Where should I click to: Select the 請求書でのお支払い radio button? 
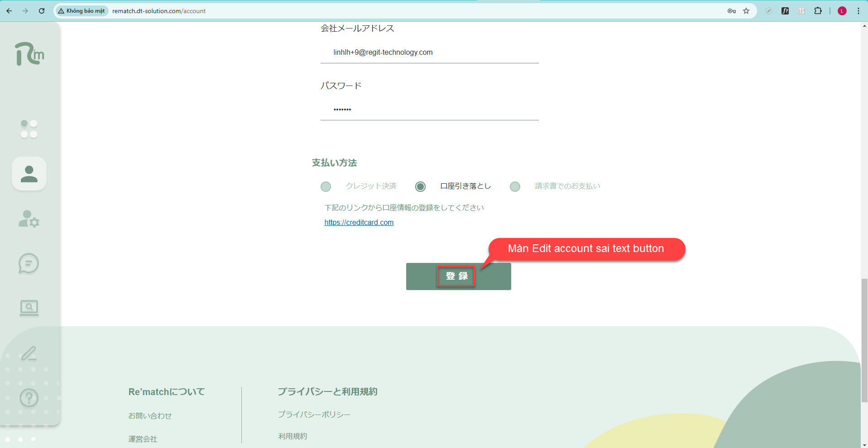click(x=515, y=186)
